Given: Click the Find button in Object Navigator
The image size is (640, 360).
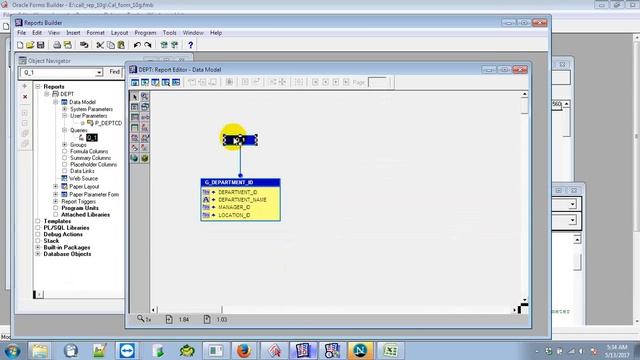Looking at the screenshot, I should tap(115, 72).
